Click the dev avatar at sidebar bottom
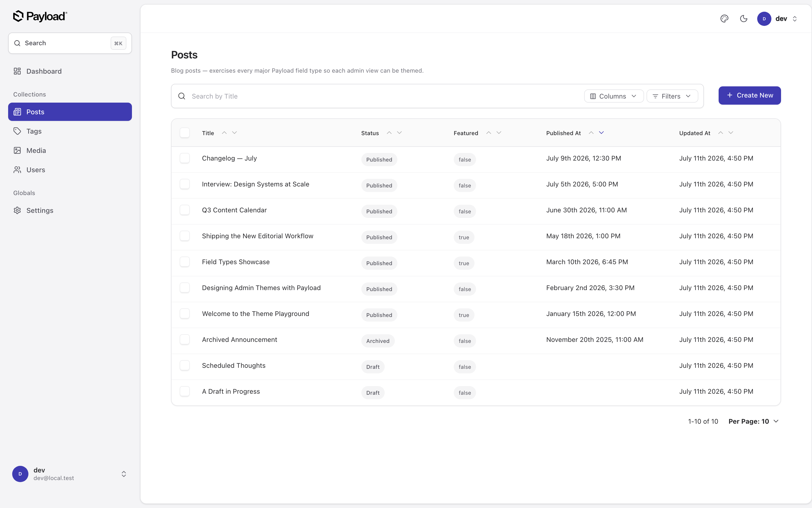 tap(20, 474)
